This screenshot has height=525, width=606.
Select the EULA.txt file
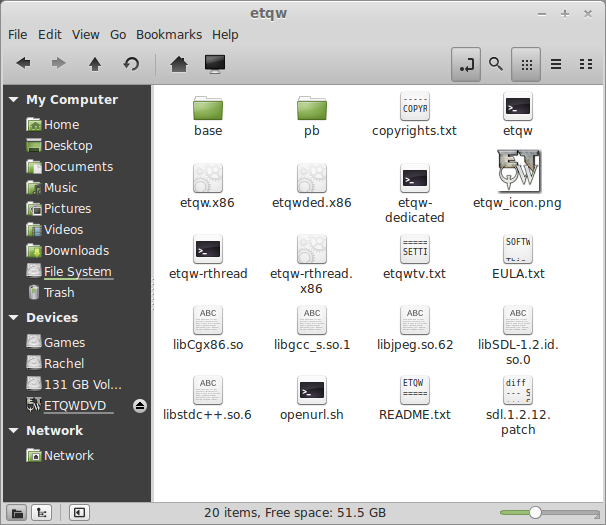tap(518, 258)
